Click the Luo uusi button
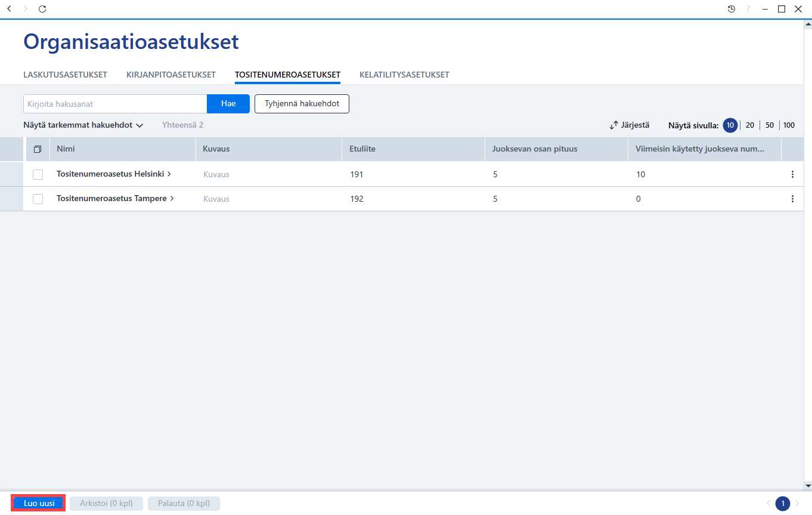Image resolution: width=812 pixels, height=515 pixels. pos(39,504)
